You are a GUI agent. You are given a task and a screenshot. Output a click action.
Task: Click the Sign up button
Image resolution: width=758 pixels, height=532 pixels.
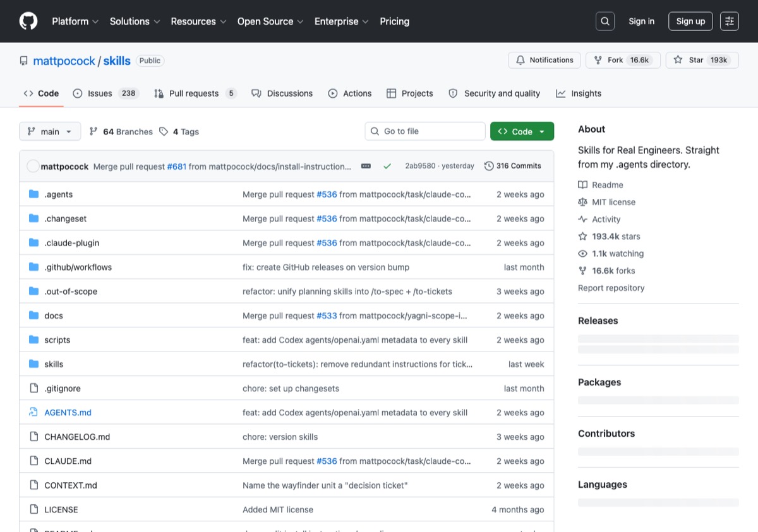[690, 21]
